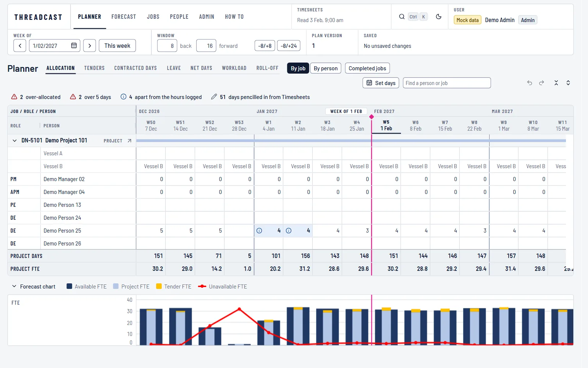Click the weeks back number field

point(167,46)
